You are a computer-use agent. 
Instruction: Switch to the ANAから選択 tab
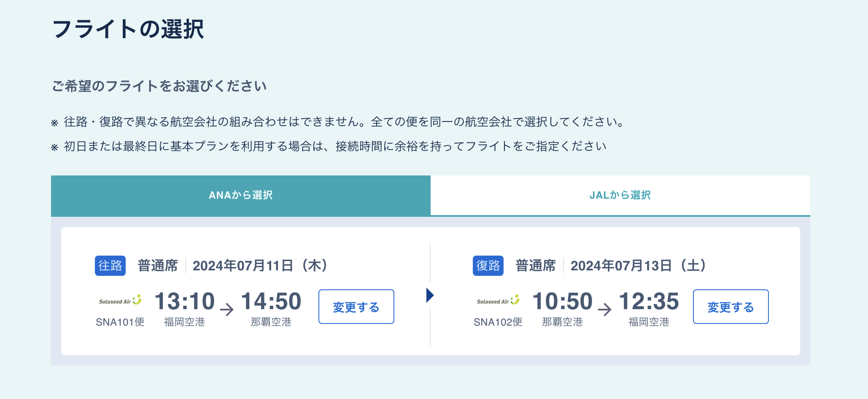[x=241, y=195]
